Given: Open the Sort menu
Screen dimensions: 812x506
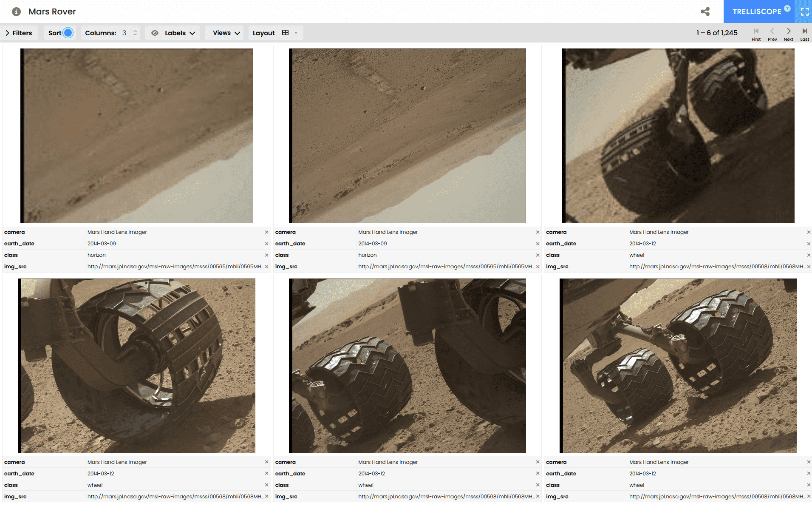Looking at the screenshot, I should click(55, 33).
